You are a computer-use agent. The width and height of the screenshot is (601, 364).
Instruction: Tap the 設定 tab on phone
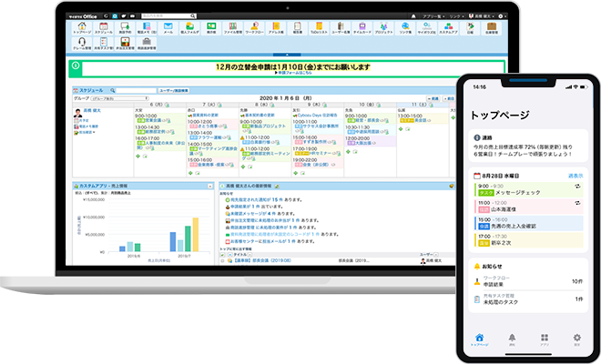tap(575, 340)
